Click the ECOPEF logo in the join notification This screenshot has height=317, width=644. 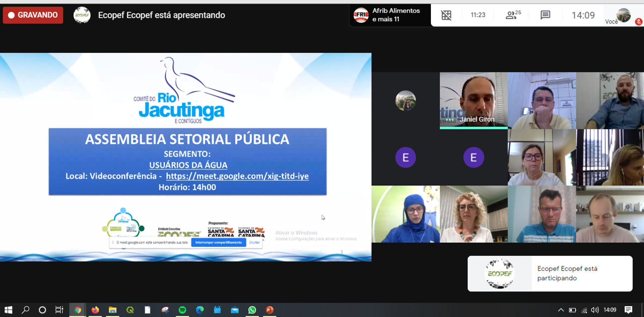click(x=500, y=274)
